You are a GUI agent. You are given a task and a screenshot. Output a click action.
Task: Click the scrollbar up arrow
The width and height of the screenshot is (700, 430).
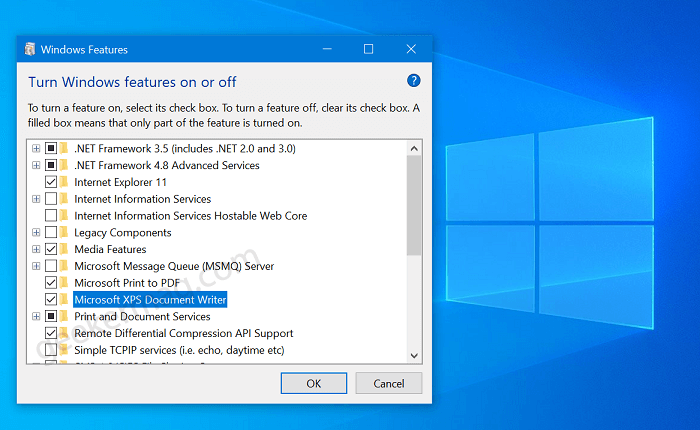[414, 148]
